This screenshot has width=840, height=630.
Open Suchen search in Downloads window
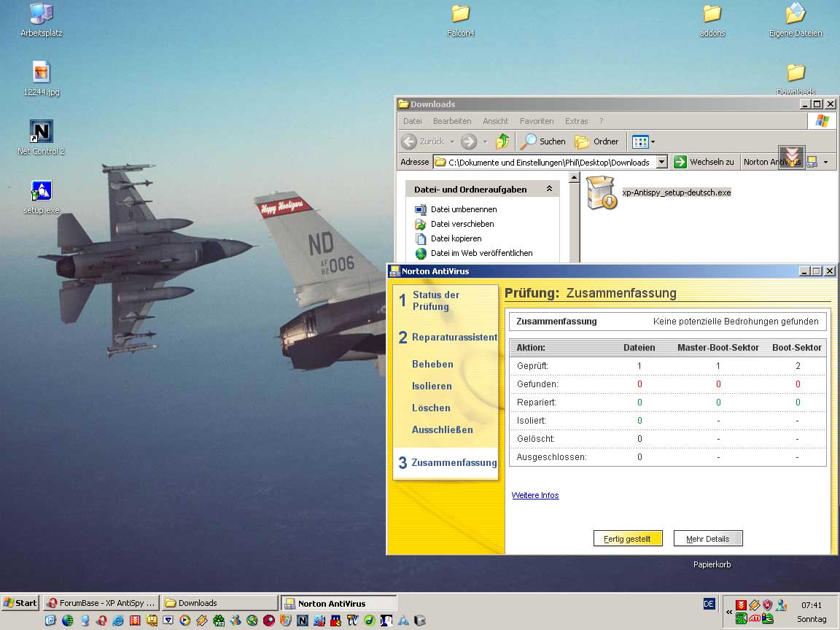[542, 141]
